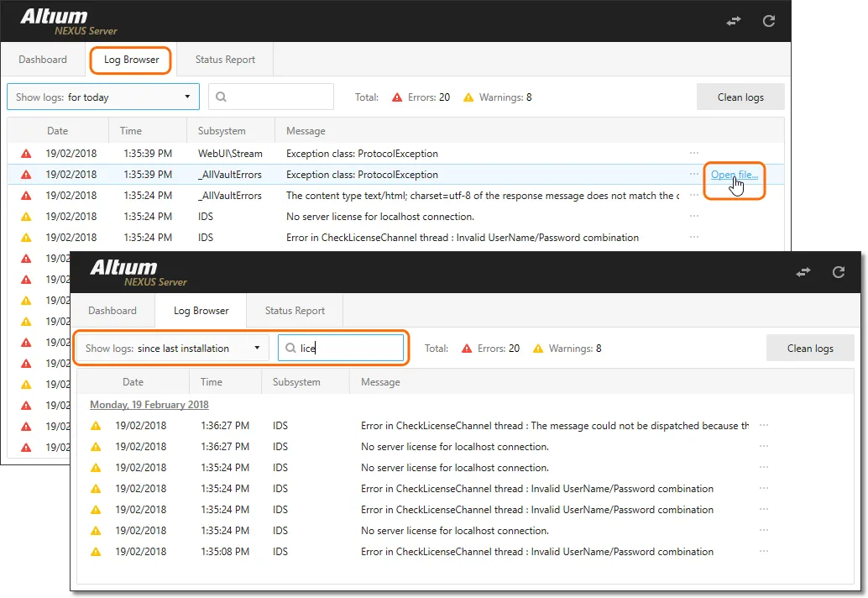Sort by Subsystem column header in front window
This screenshot has height=598, width=868.
(x=296, y=382)
